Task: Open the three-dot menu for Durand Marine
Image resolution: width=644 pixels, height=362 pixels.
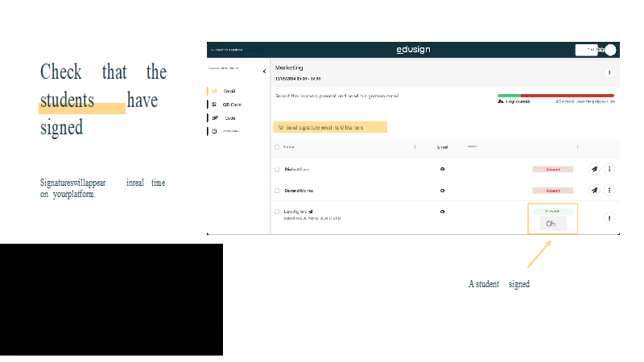Action: click(609, 191)
